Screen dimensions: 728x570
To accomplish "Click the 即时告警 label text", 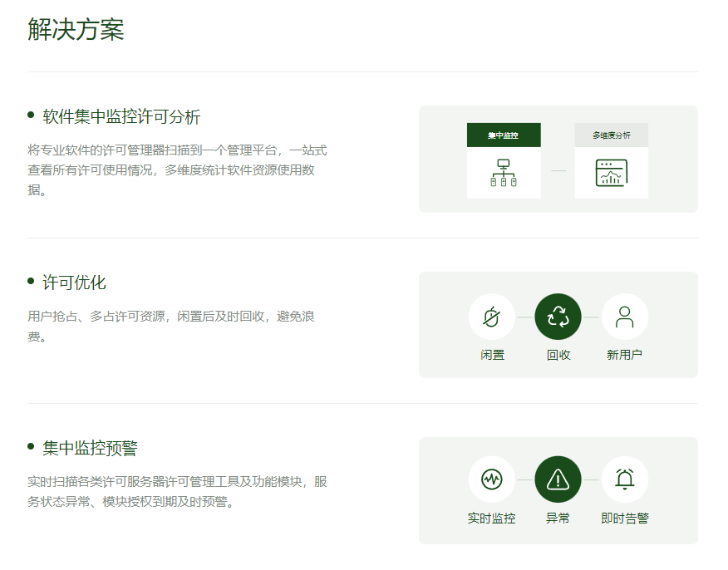I will click(624, 518).
